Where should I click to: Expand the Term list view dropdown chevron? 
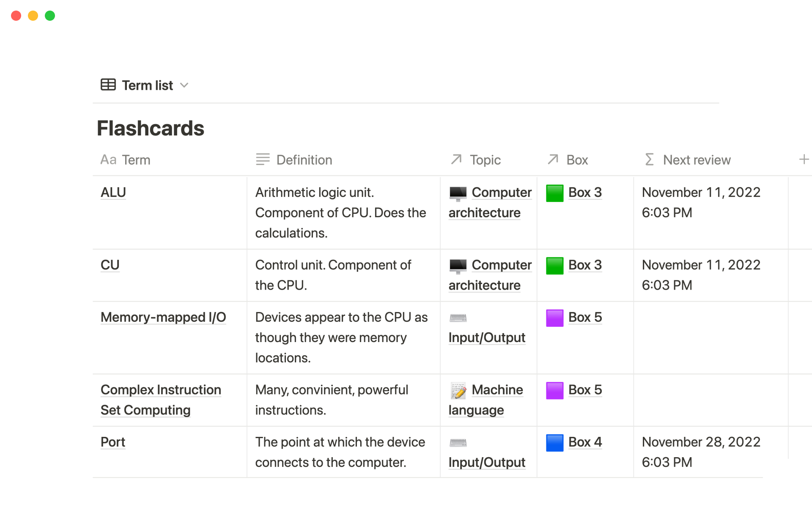click(x=184, y=85)
